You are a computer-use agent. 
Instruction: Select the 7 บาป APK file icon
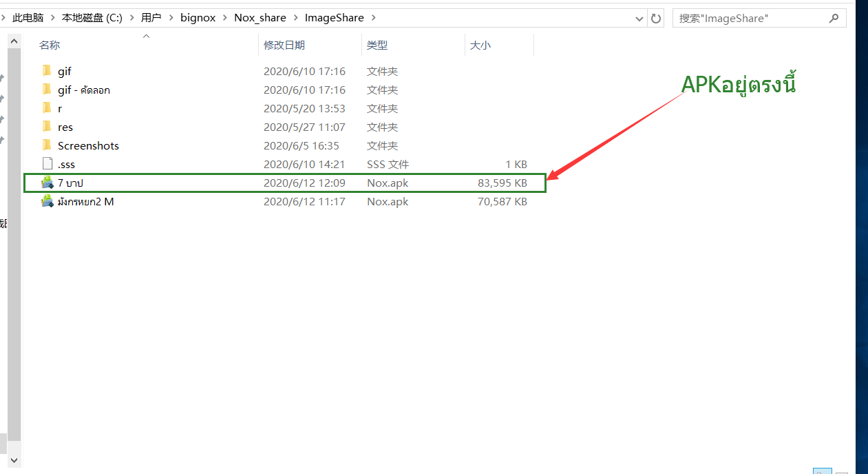click(47, 183)
